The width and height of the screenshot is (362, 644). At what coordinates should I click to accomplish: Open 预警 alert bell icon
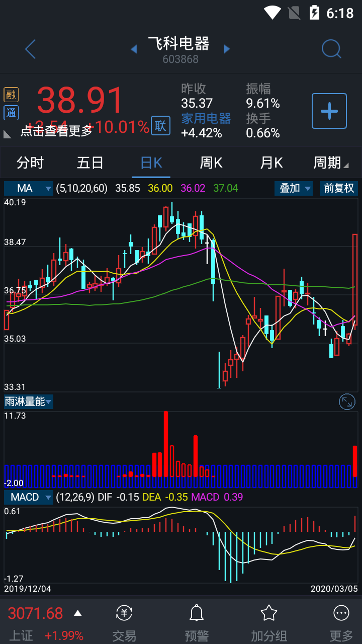(x=196, y=613)
